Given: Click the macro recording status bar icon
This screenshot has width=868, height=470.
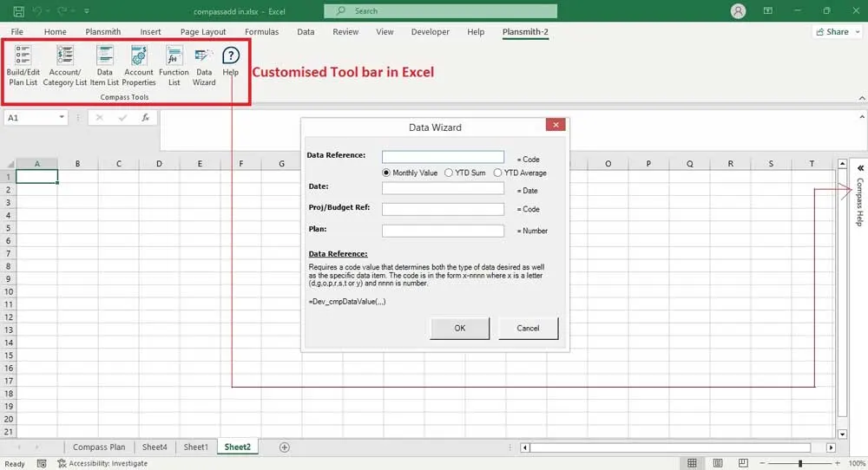Looking at the screenshot, I should click(42, 463).
